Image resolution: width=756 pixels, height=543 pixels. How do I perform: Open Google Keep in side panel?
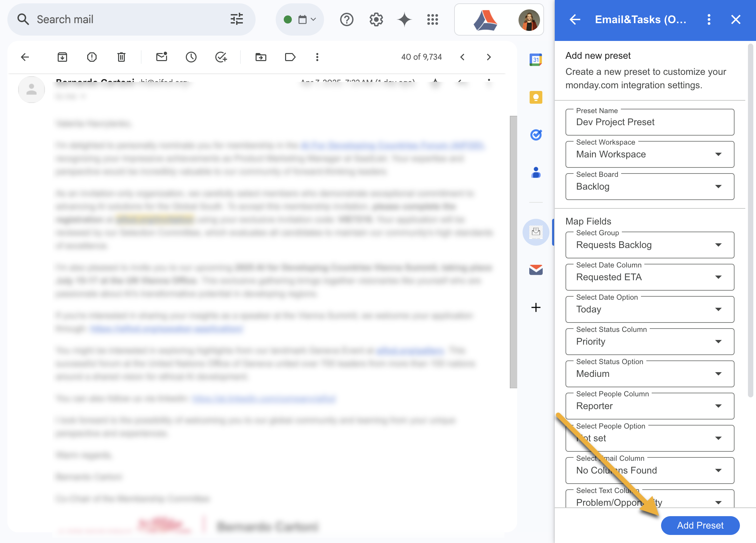point(536,97)
